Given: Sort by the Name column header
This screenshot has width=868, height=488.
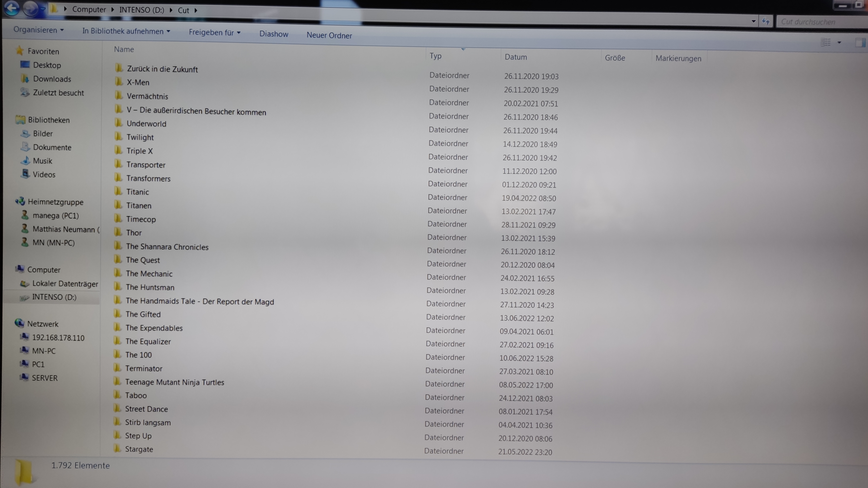Looking at the screenshot, I should point(124,49).
